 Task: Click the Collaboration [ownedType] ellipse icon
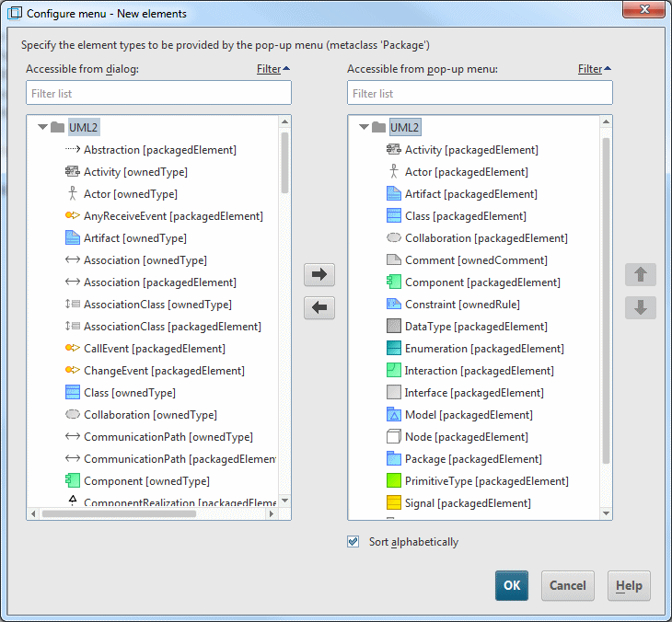coord(73,414)
